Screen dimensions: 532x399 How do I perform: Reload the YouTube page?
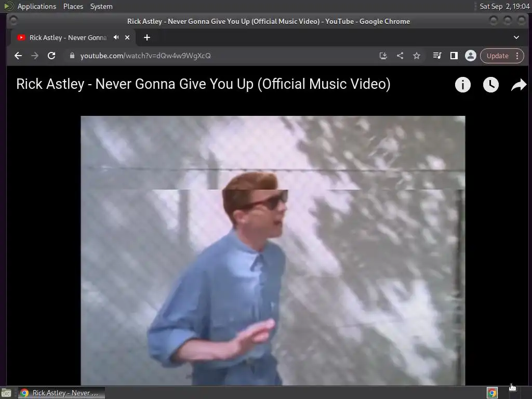(x=51, y=56)
